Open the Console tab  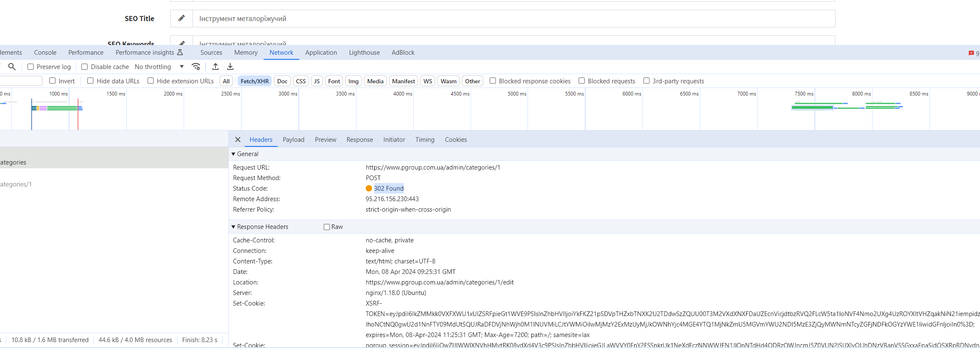(45, 53)
